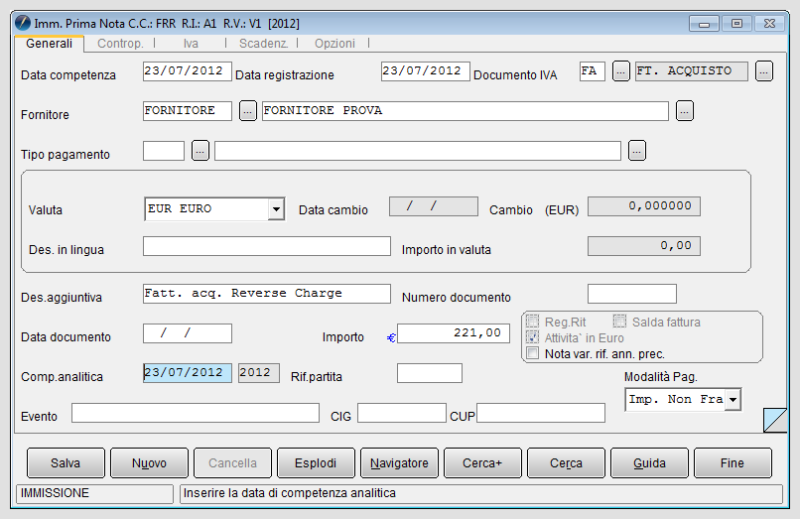Image resolution: width=800 pixels, height=519 pixels.
Task: Open lookup button beside Fornitore code field
Action: [247, 111]
